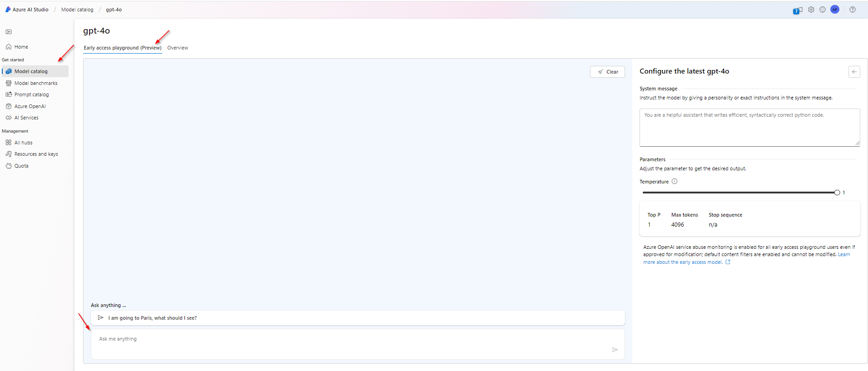Click the All hubs icon
Screen dimensions: 868x371
[9, 143]
